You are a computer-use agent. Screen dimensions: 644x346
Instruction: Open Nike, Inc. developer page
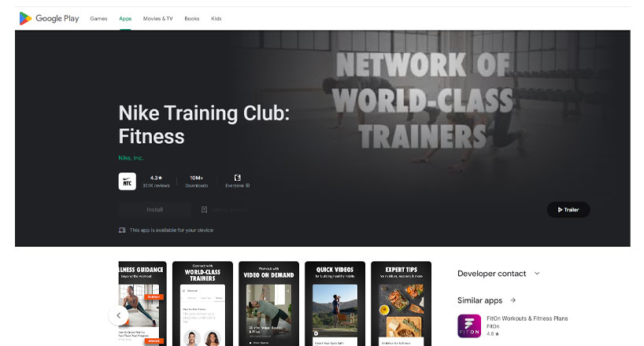(131, 157)
